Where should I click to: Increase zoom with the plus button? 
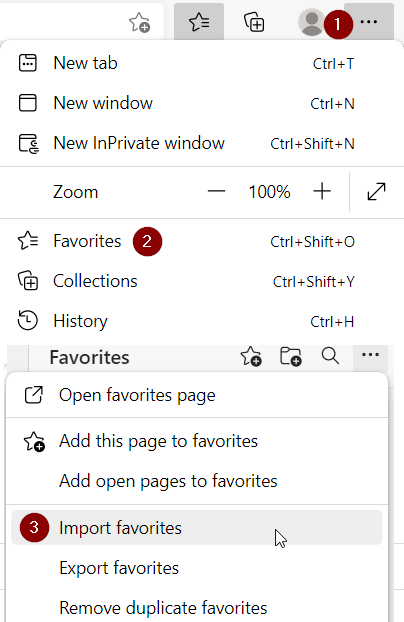click(322, 192)
